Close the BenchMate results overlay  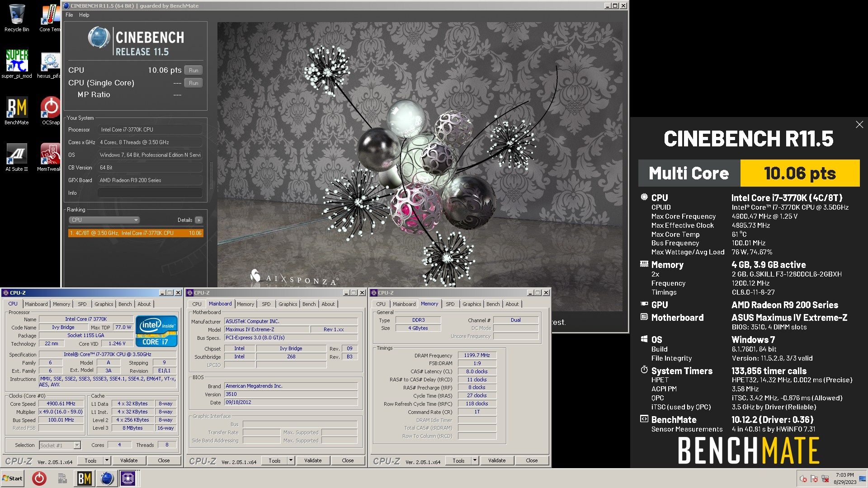859,125
